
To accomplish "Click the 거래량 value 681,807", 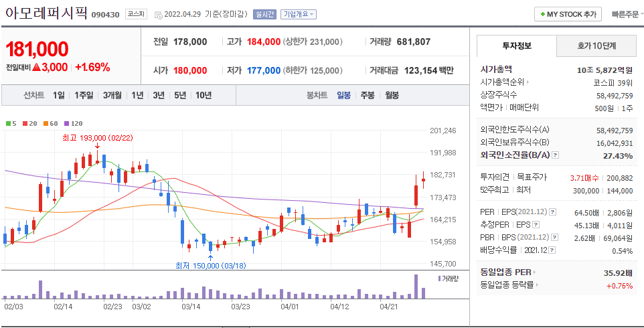I will (414, 42).
